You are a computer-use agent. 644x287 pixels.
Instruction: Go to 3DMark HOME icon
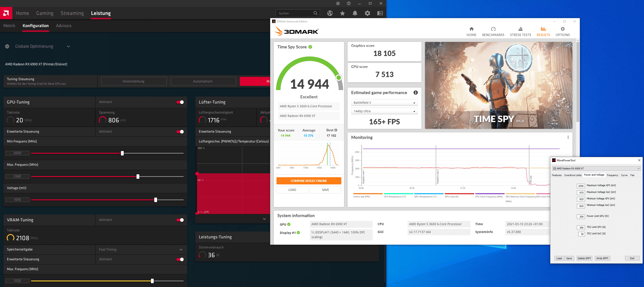click(x=471, y=29)
